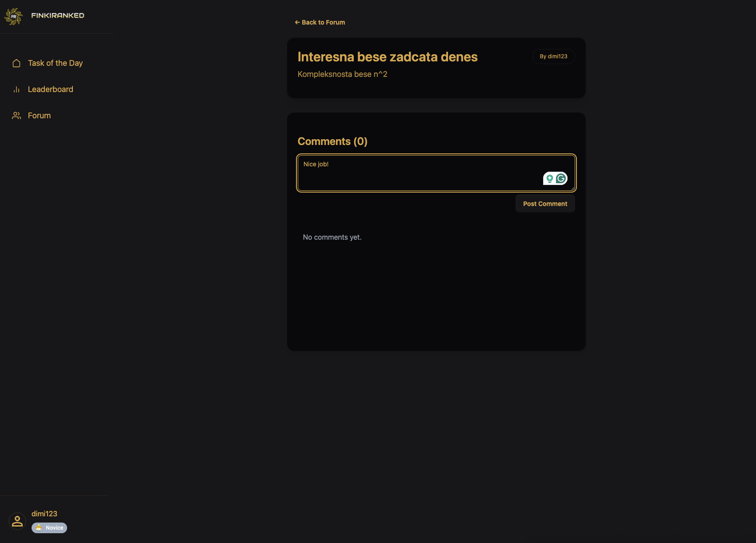Follow the Back to Forum link

click(320, 22)
